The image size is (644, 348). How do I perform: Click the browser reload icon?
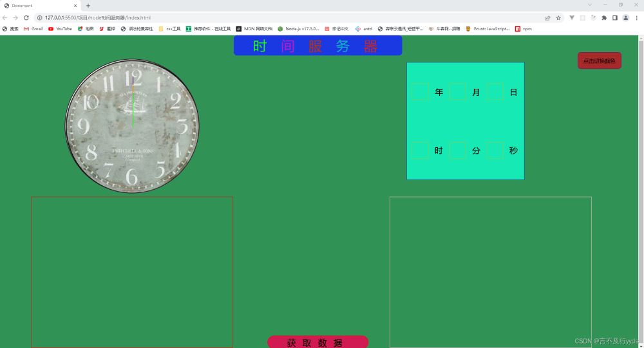(26, 17)
